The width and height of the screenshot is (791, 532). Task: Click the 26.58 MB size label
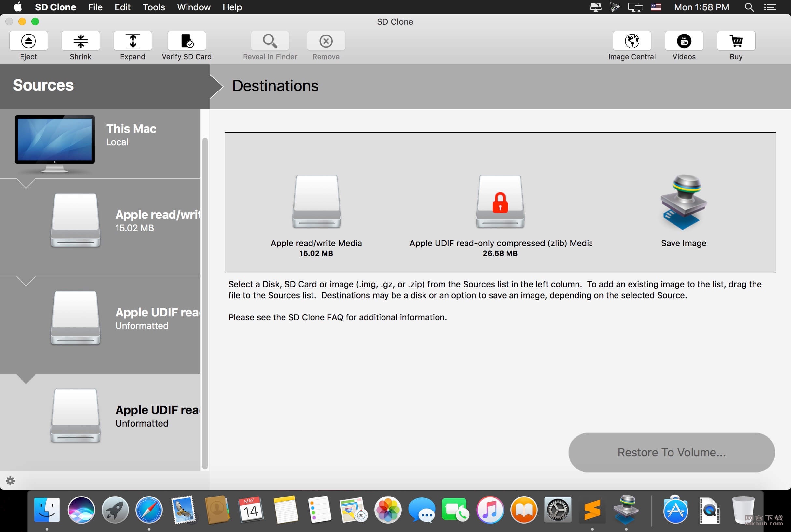pyautogui.click(x=500, y=253)
